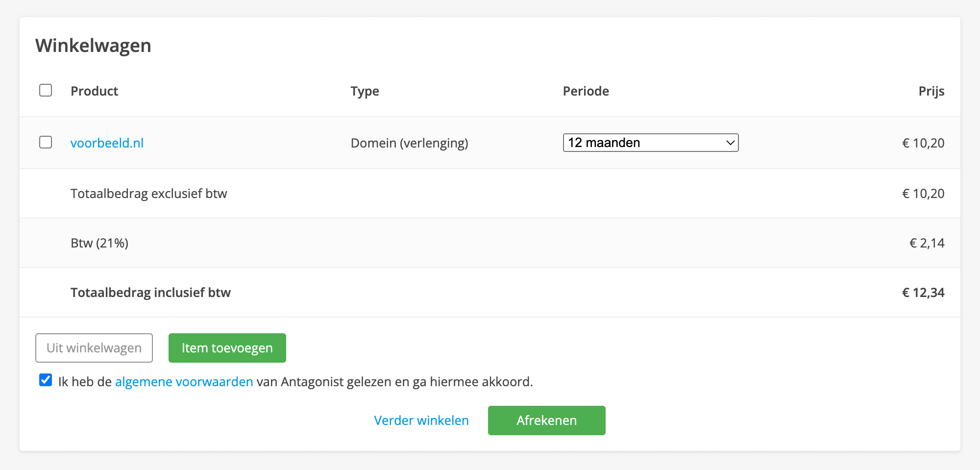Click the Prijs column header

pos(931,92)
